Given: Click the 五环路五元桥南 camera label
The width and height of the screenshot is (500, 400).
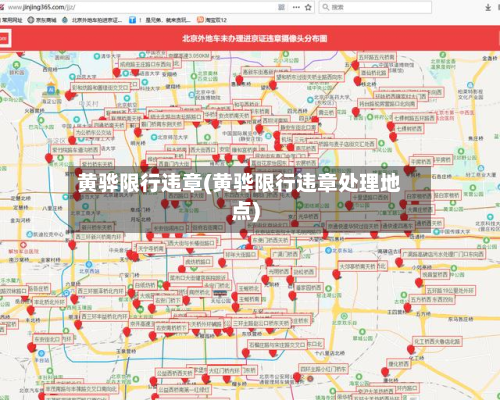Looking at the screenshot, I should (377, 57).
